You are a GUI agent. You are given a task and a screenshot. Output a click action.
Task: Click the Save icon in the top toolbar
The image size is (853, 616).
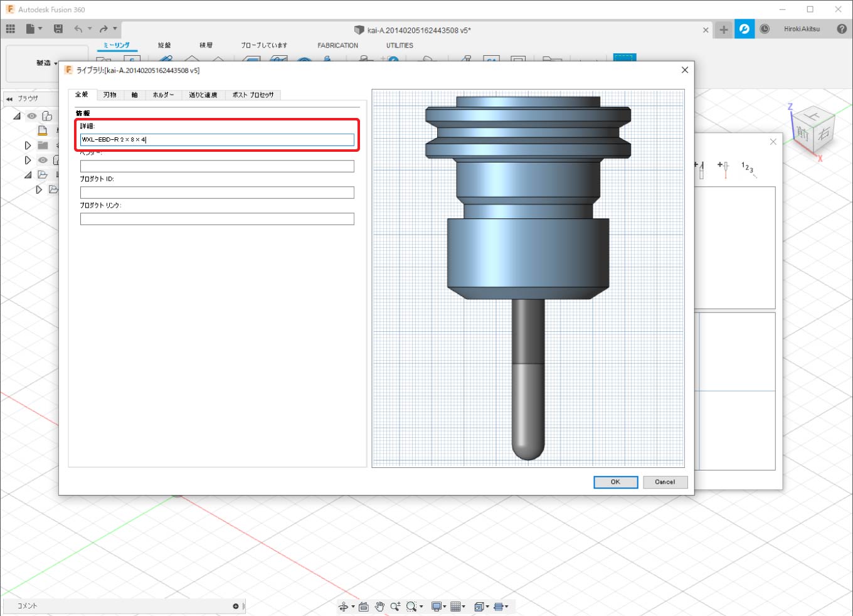point(58,29)
